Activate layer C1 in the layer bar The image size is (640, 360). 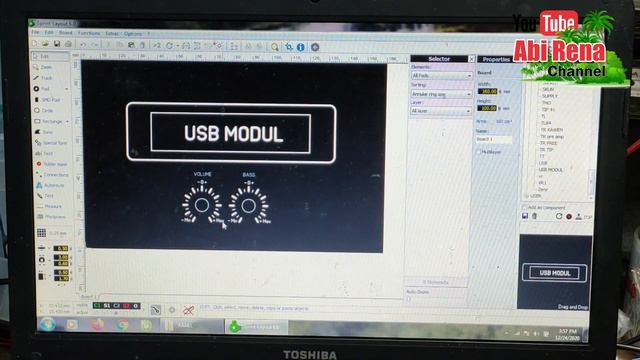pos(97,306)
